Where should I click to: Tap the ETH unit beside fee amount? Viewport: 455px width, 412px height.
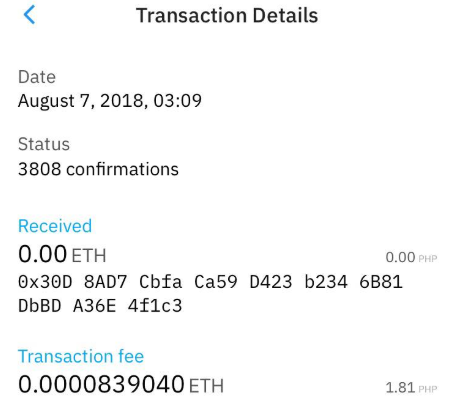click(206, 386)
